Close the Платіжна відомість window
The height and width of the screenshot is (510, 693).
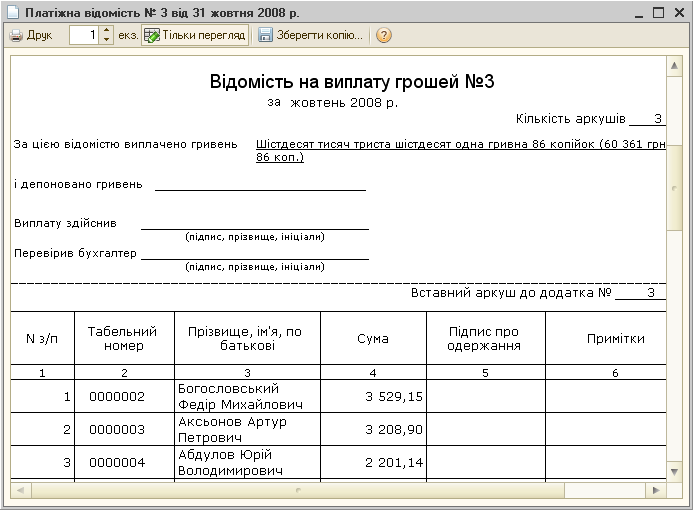679,12
